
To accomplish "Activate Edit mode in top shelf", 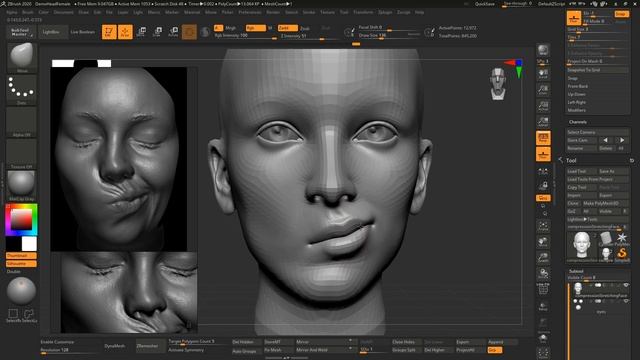I will point(109,32).
